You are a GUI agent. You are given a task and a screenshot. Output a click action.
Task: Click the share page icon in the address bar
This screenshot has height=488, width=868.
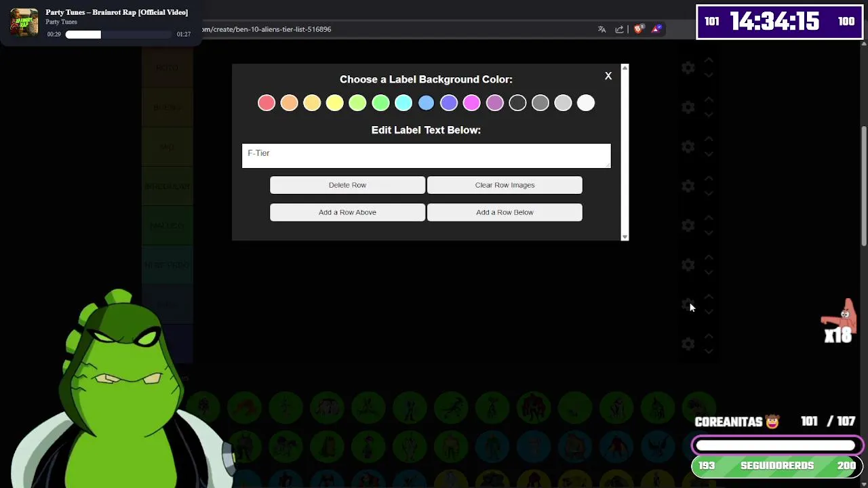[619, 29]
